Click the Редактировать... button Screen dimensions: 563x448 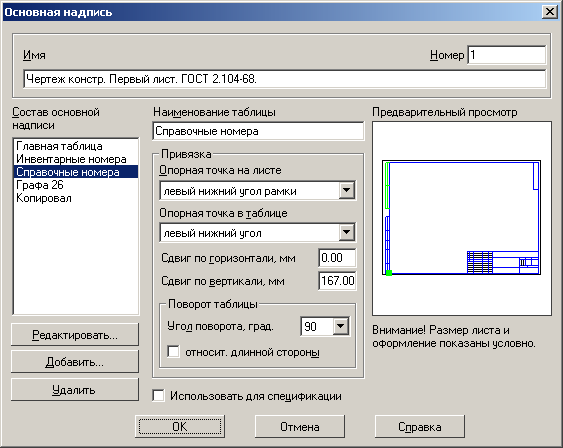[x=75, y=335]
